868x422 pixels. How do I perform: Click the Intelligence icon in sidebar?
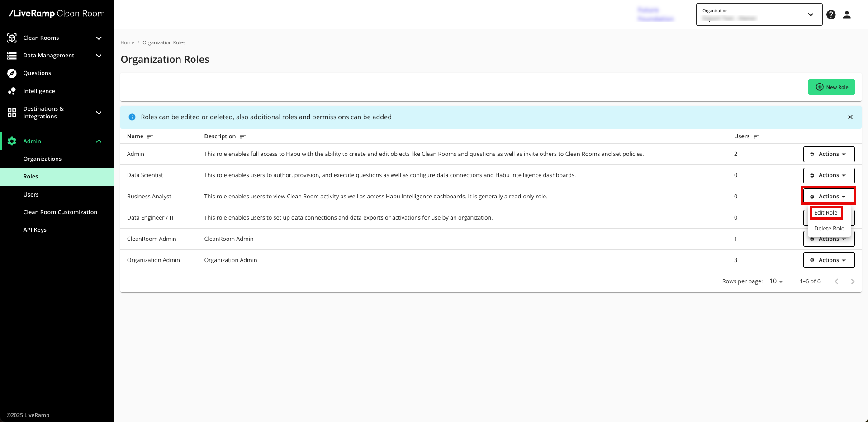(x=12, y=91)
